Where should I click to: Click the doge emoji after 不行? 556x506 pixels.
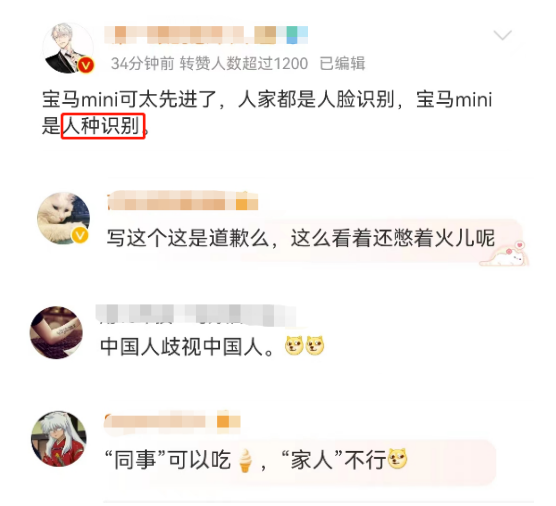(x=397, y=458)
